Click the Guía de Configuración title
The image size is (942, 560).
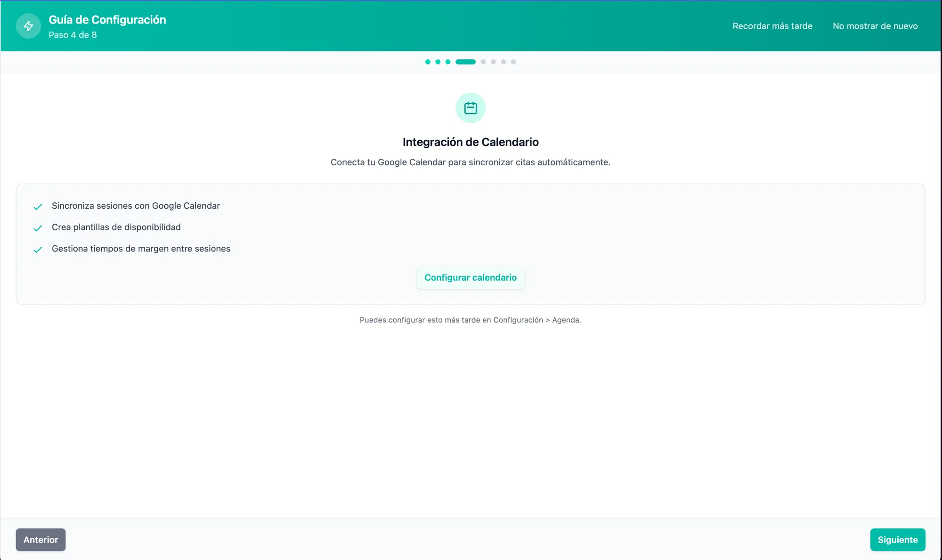pyautogui.click(x=107, y=20)
